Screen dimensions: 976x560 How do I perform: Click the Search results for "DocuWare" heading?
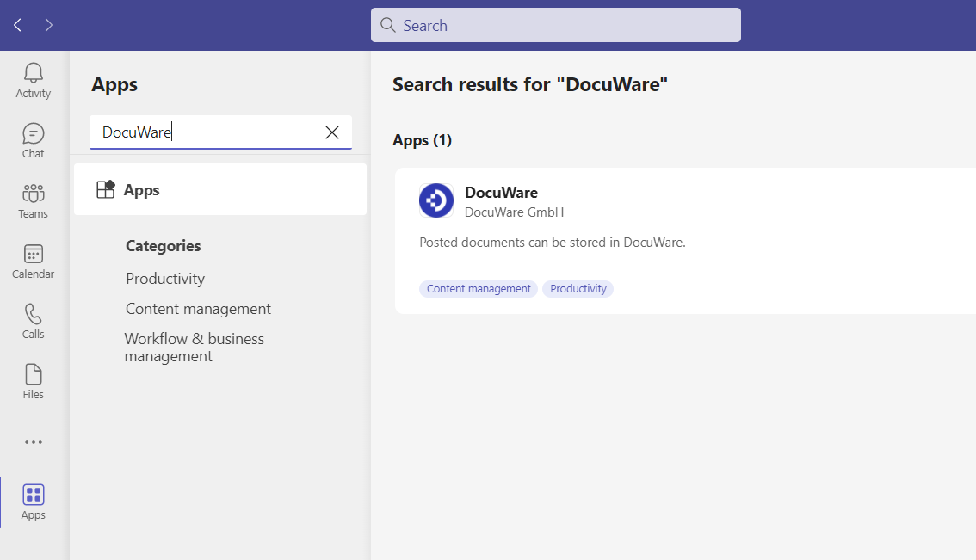pos(529,84)
